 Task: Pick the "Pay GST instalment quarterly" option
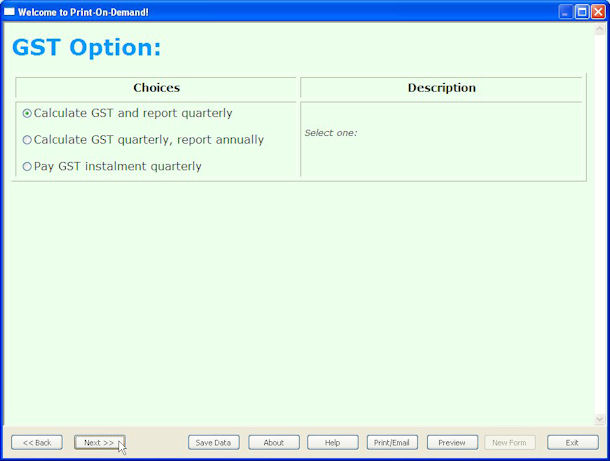27,166
